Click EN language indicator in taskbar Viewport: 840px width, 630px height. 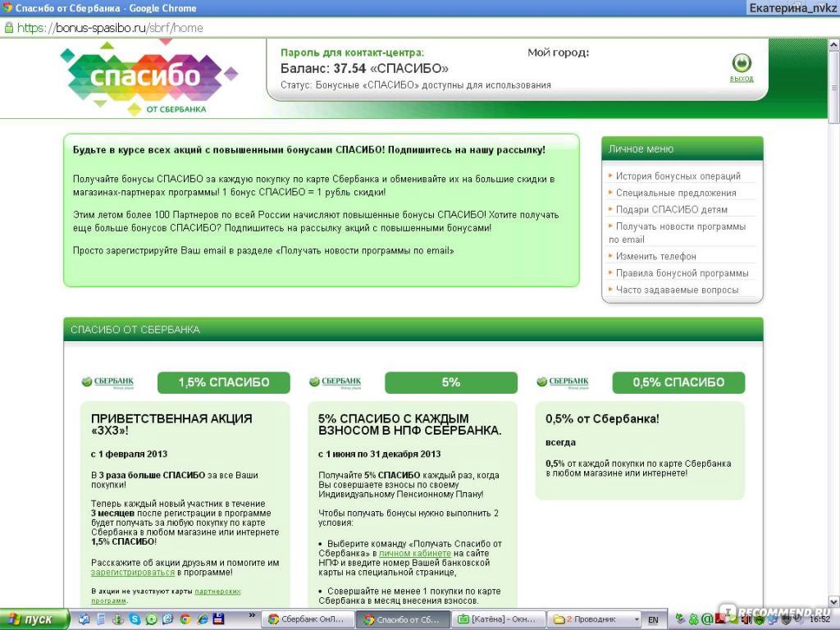tap(653, 620)
